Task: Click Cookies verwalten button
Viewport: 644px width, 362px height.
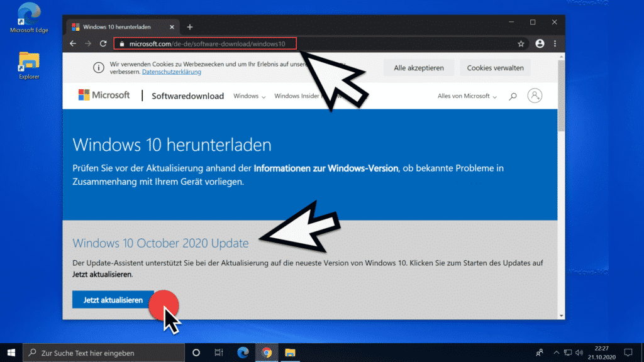Action: (495, 68)
